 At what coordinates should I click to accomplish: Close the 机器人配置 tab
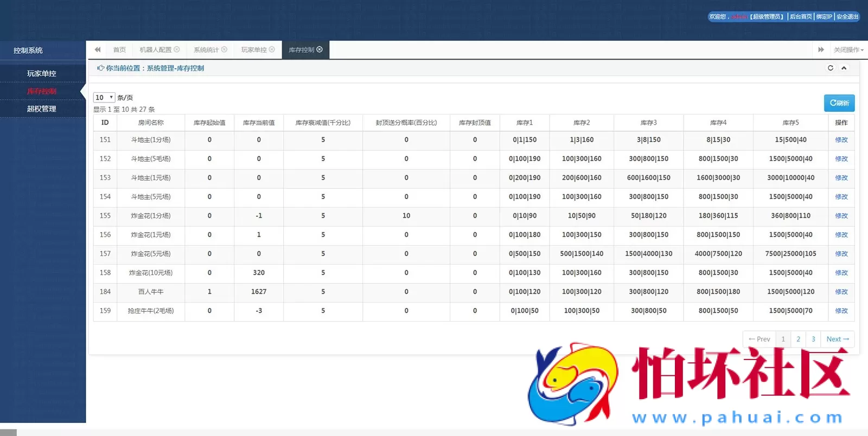pyautogui.click(x=177, y=49)
